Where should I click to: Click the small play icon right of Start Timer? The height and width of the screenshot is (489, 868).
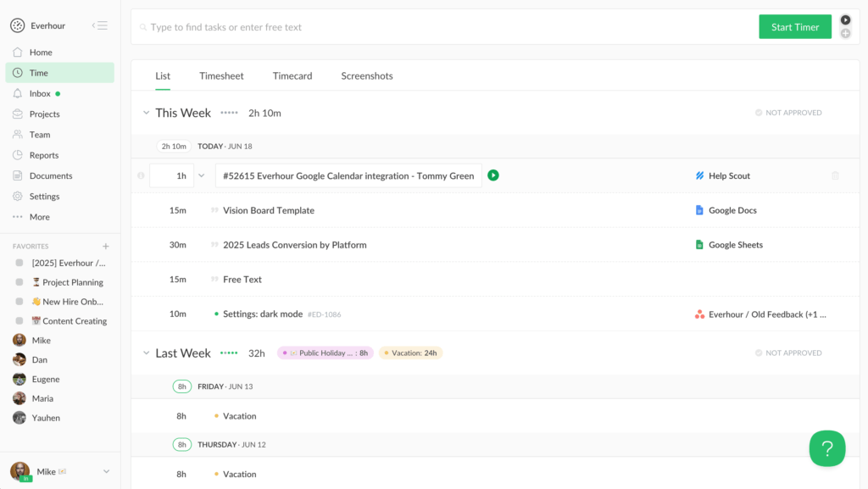click(x=845, y=20)
